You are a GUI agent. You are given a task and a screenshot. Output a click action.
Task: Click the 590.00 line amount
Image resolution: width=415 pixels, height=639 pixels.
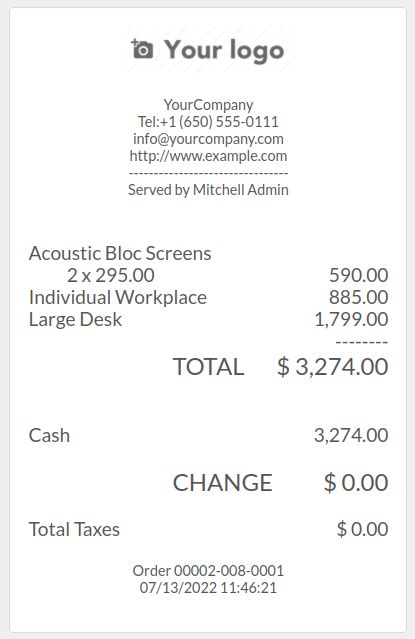tap(358, 275)
